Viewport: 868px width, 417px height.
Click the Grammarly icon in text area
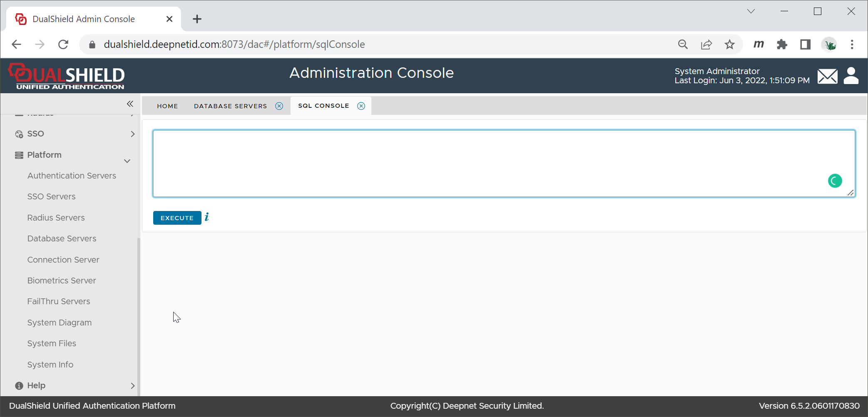835,181
